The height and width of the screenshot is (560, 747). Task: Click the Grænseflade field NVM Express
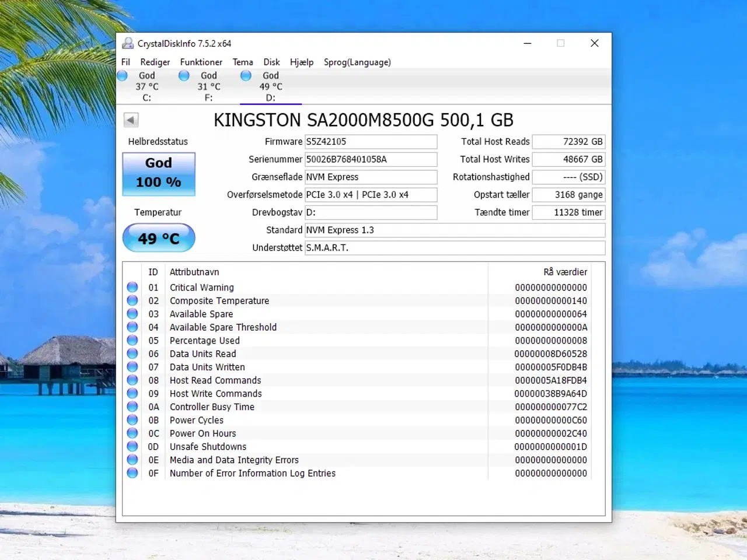(371, 177)
